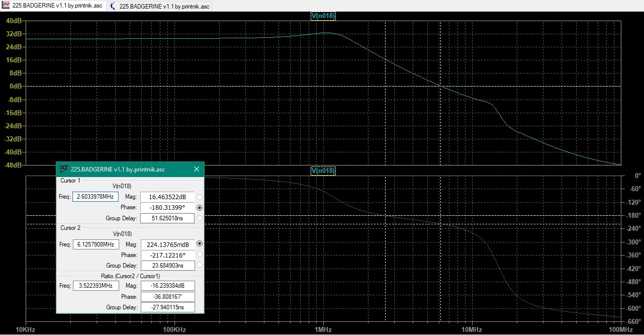Switch to the waveform viewer tab 225.BADGERINE
Viewport: 644px width, 335px height.
click(53, 6)
